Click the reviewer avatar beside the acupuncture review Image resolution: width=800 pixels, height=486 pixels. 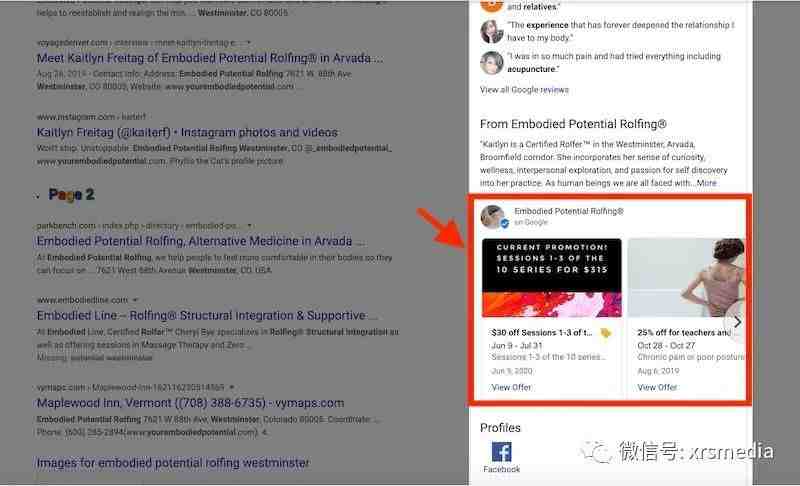[492, 63]
